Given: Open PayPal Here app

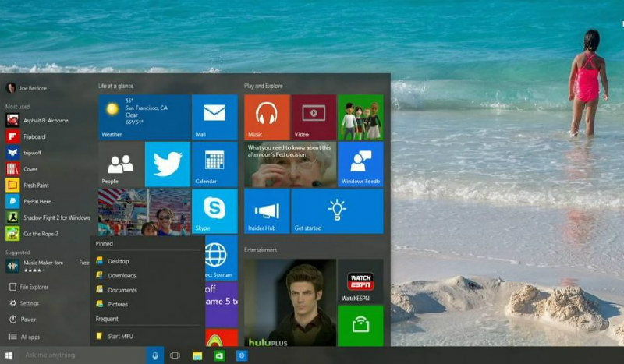Looking at the screenshot, I should [x=29, y=201].
